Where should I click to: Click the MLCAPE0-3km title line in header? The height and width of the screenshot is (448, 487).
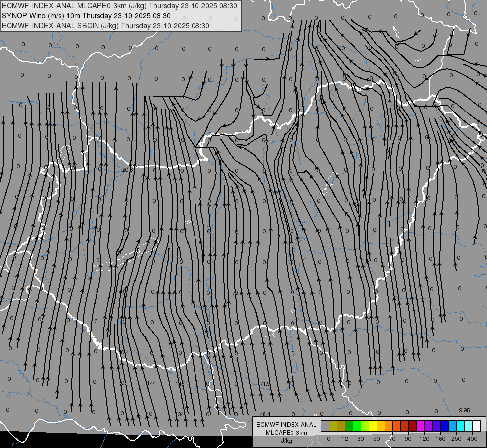coord(119,6)
